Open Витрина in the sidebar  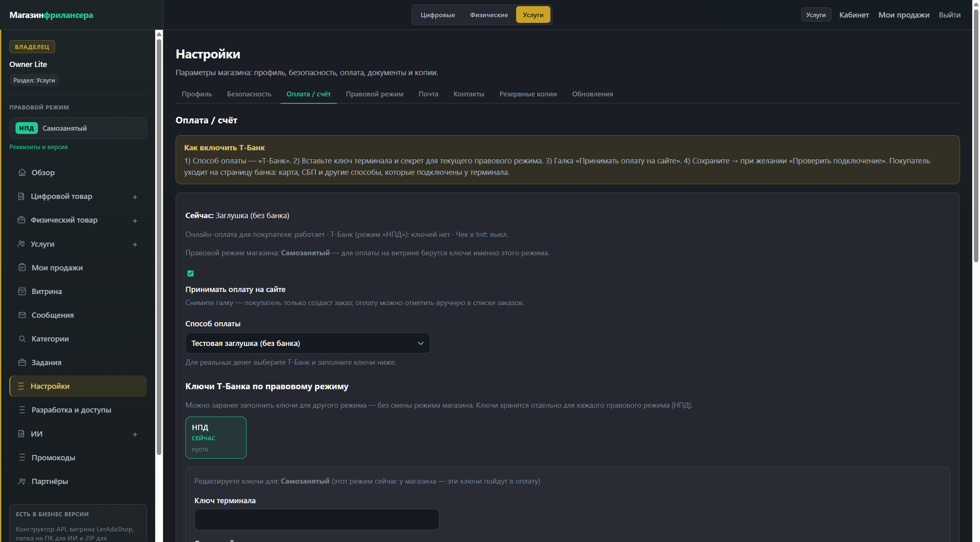(x=78, y=291)
